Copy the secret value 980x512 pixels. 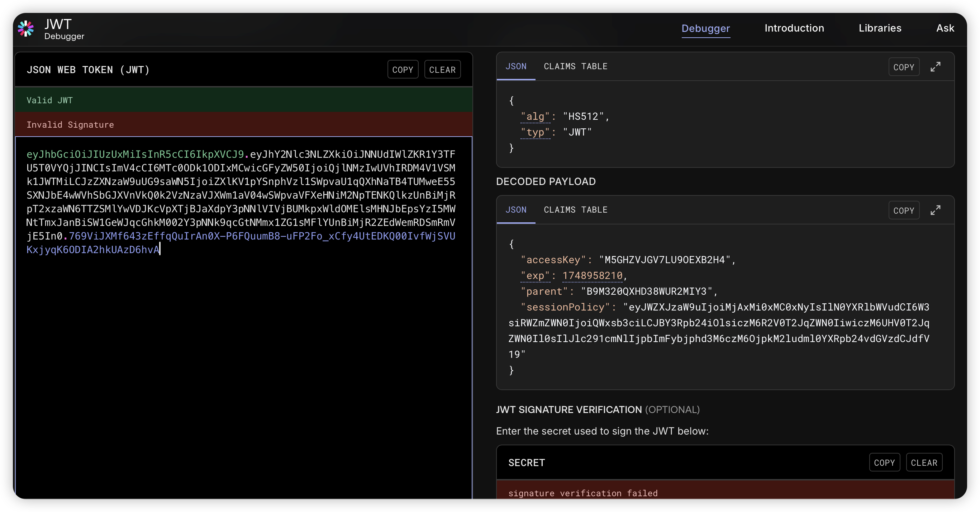click(x=885, y=462)
